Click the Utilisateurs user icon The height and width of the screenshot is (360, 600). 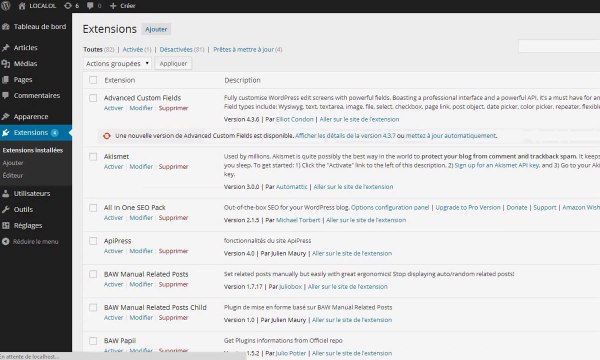(5, 193)
